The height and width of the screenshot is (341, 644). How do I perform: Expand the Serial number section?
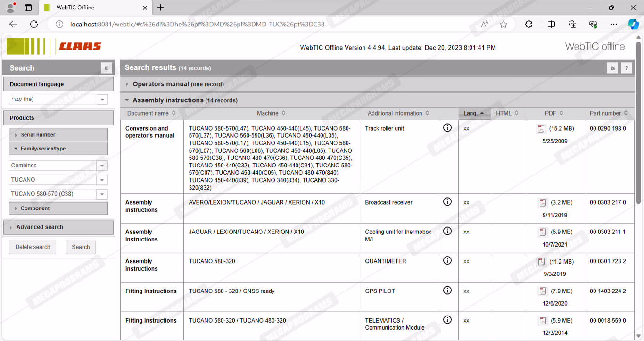tap(38, 135)
